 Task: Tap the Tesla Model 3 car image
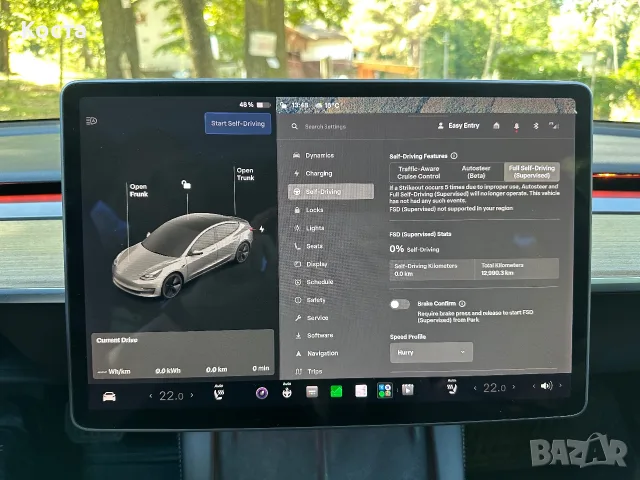coord(182,254)
